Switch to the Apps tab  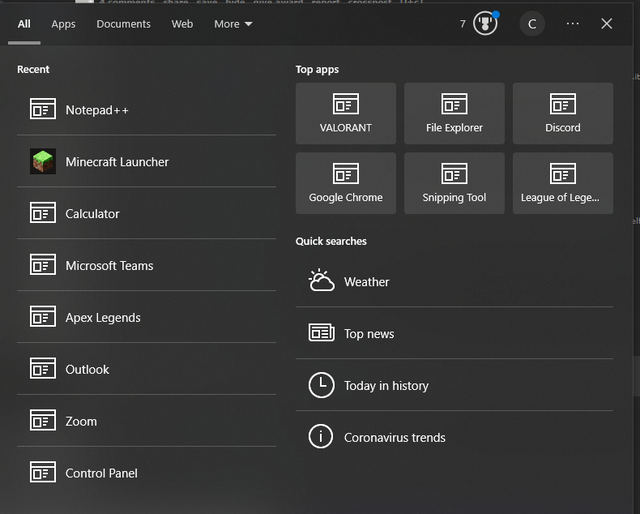(x=63, y=24)
